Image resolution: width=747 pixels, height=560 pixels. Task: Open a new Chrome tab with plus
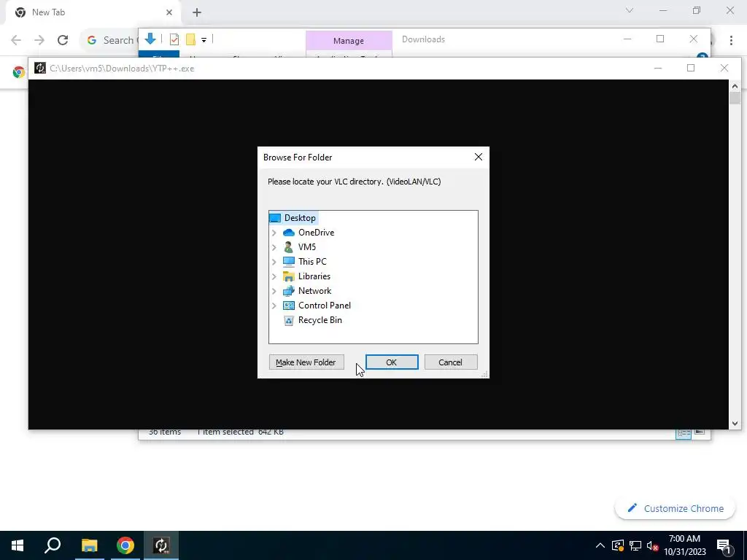(197, 12)
